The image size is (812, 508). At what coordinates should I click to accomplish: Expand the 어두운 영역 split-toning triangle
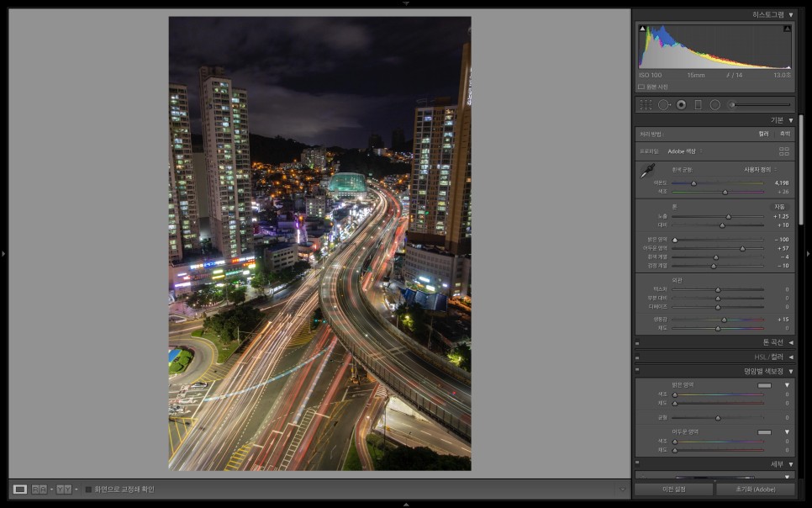[x=787, y=431]
